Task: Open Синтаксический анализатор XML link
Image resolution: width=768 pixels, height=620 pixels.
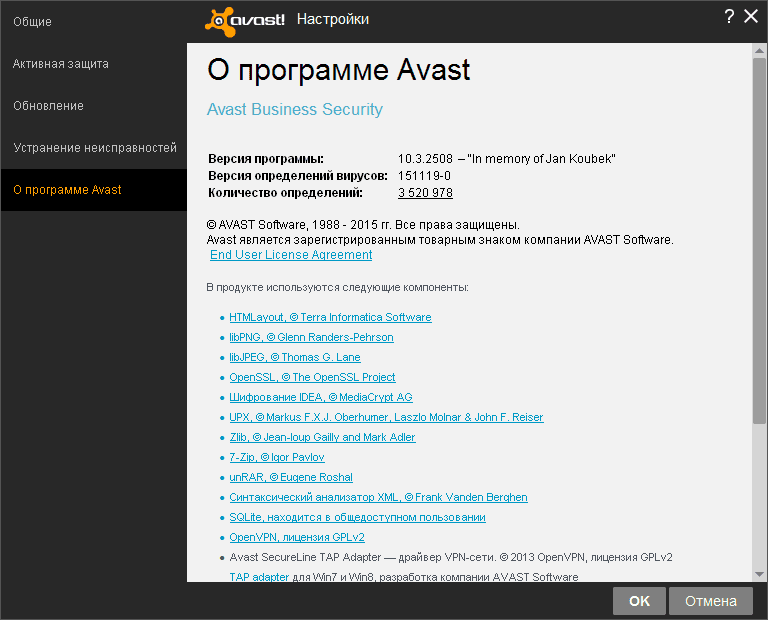Action: pyautogui.click(x=378, y=497)
